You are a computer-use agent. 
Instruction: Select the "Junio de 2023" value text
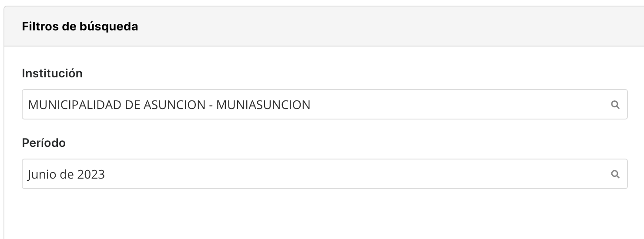tap(66, 174)
